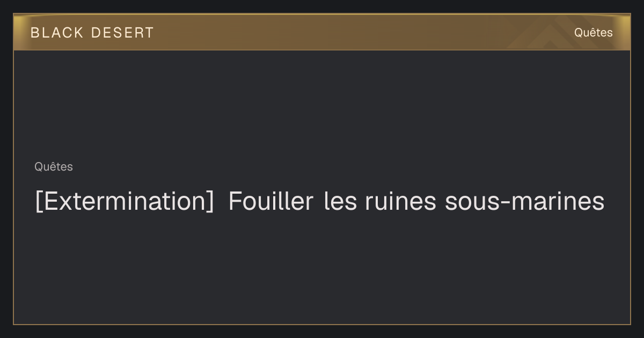644x338 pixels.
Task: Click the BLACK DESERT logo text
Action: (92, 33)
